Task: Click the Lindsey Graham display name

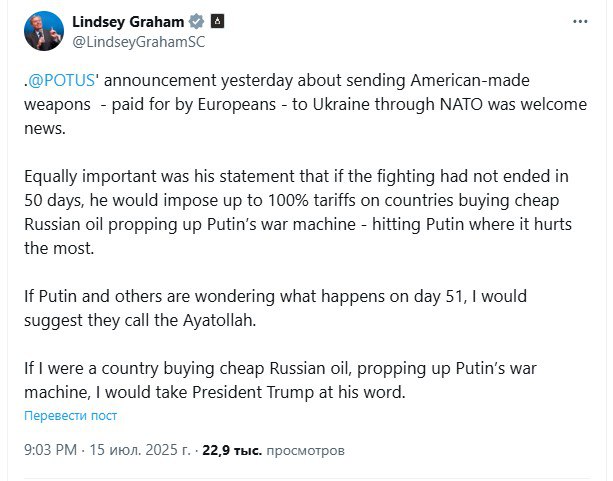Action: (x=128, y=22)
